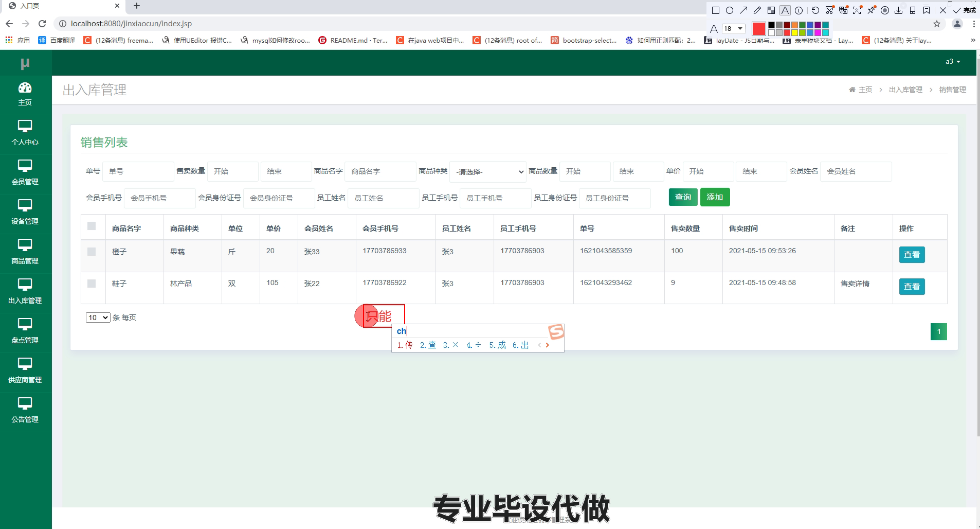Cancel the screenshot with X icon

coord(942,10)
